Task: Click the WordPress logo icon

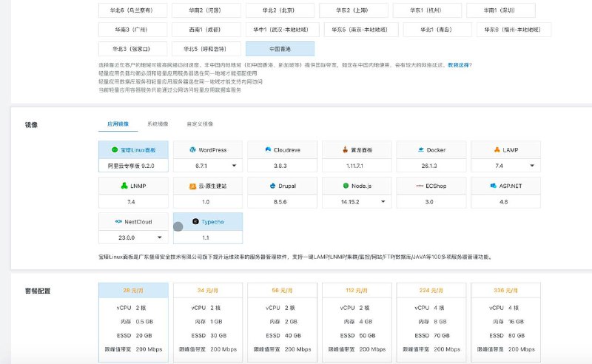Action: 192,150
